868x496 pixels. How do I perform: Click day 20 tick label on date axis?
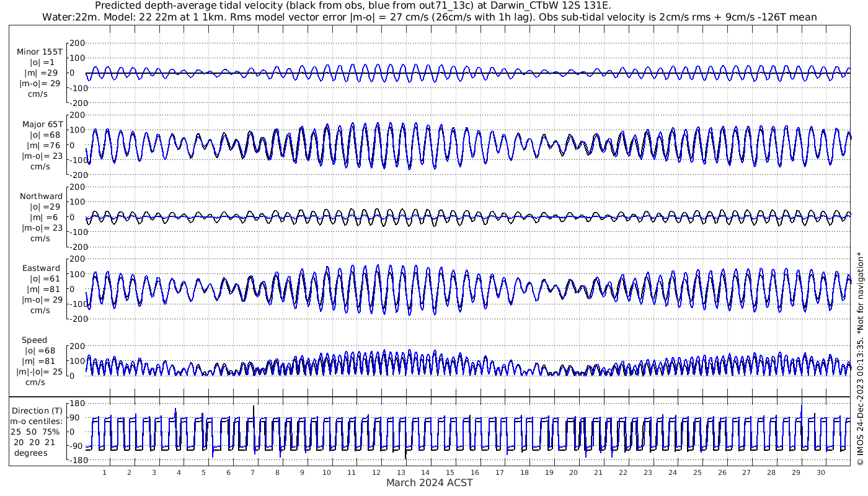click(x=573, y=472)
